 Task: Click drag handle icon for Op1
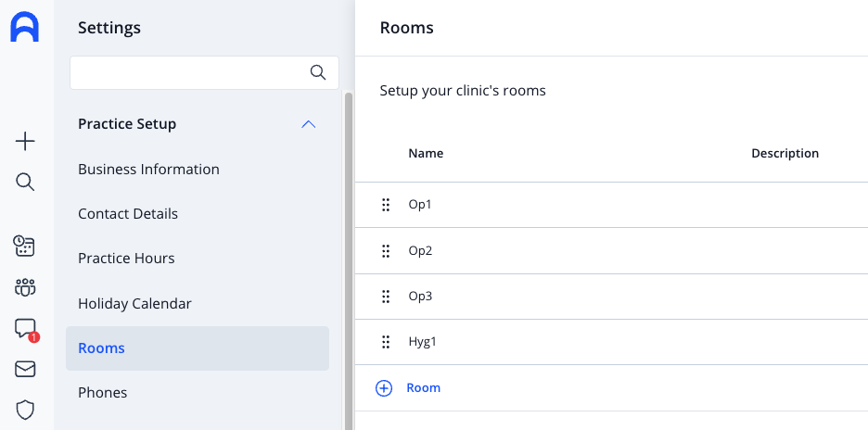click(386, 205)
